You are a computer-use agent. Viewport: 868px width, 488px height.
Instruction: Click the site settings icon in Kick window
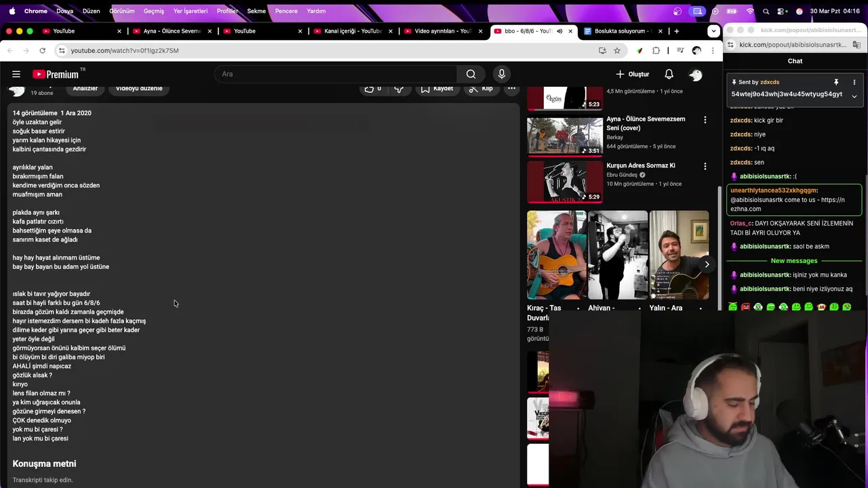pyautogui.click(x=731, y=45)
